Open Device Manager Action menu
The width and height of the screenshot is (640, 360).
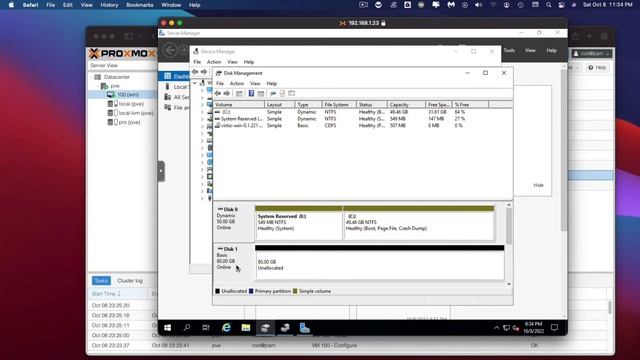pos(214,62)
